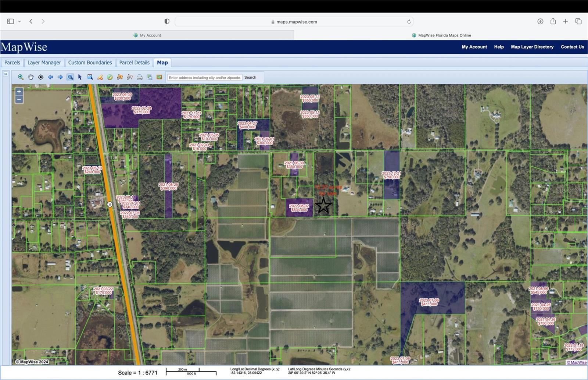Focus the address search input field
The image size is (588, 380).
coord(205,78)
